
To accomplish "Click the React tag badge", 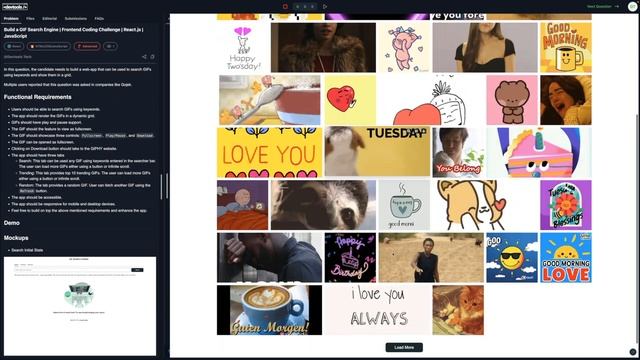I will [x=14, y=47].
